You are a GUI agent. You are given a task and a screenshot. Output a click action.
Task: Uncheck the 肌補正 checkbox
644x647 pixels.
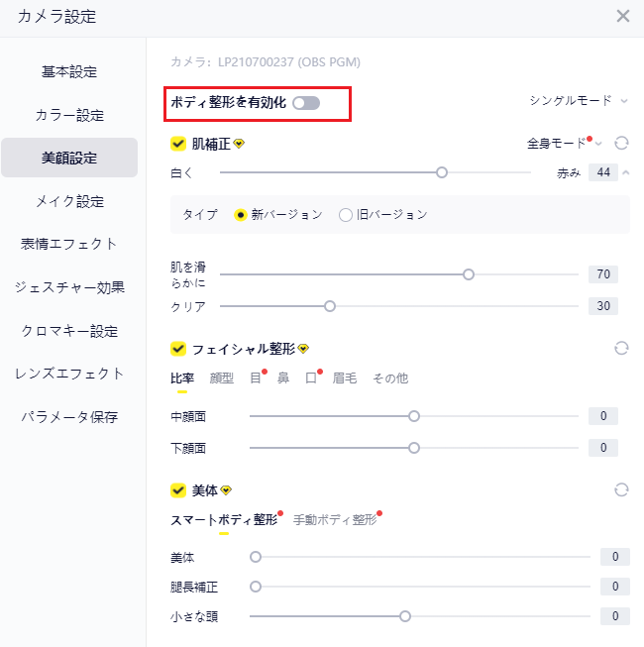click(178, 144)
